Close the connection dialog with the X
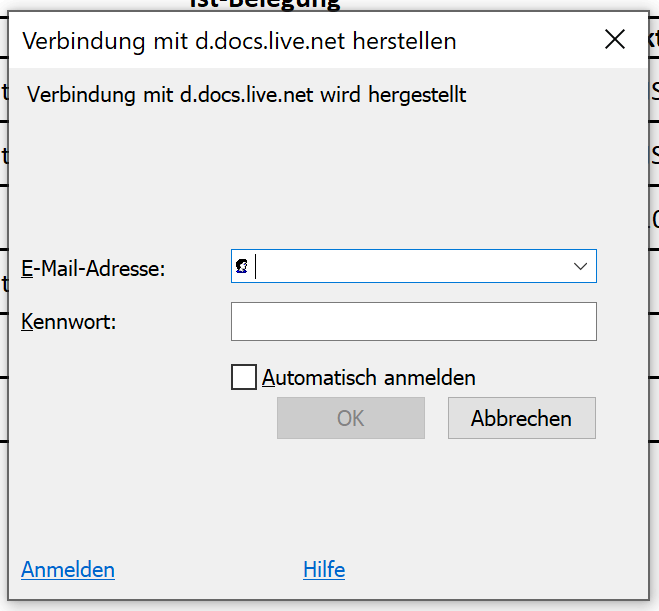 [615, 40]
